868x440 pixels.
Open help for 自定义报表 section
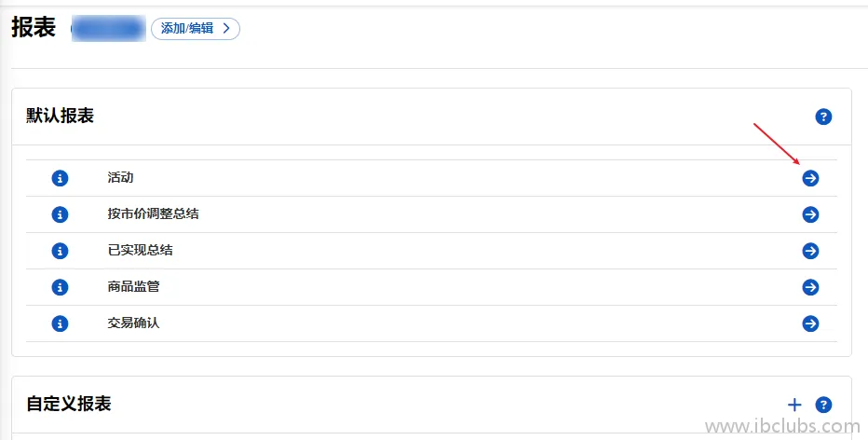tap(823, 405)
